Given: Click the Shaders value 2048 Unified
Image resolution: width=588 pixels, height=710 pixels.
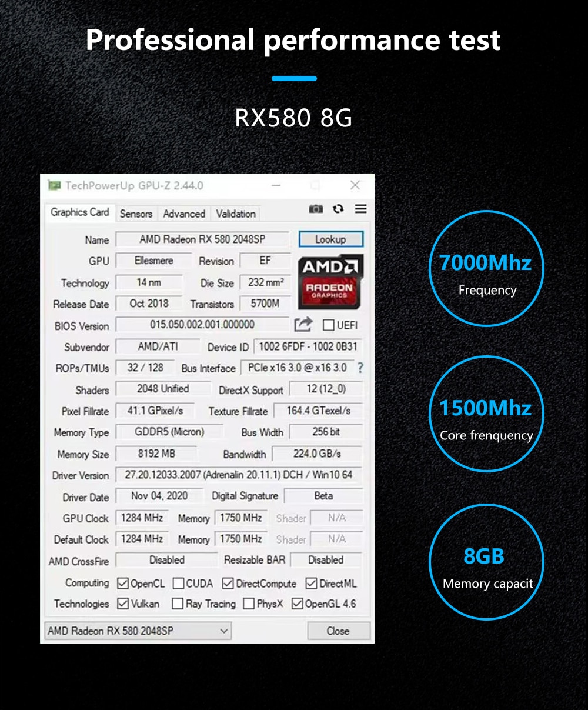Looking at the screenshot, I should coord(163,389).
